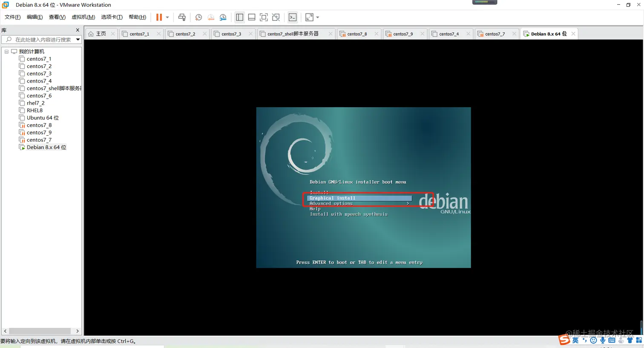
Task: Revert the VM to previous snapshot
Action: 211,17
